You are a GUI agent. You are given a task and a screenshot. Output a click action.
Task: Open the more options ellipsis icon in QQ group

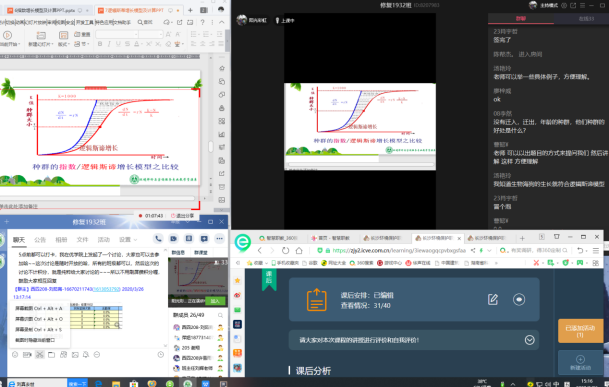(219, 239)
